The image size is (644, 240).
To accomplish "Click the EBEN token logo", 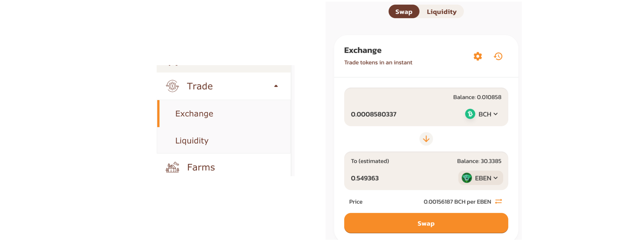I will coord(467,178).
